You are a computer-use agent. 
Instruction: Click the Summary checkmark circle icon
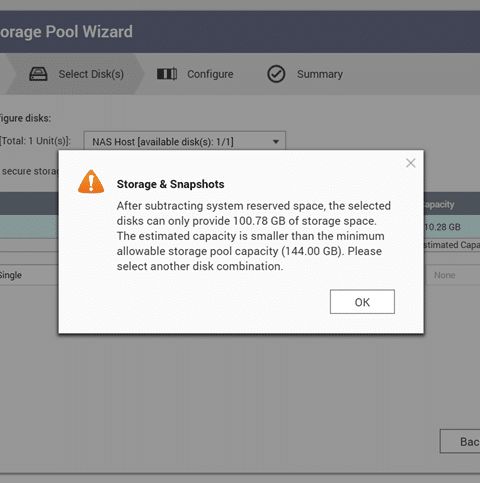point(276,74)
